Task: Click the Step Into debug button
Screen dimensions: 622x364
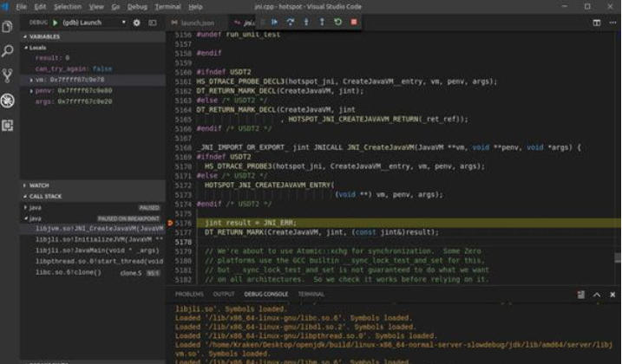Action: click(x=306, y=22)
